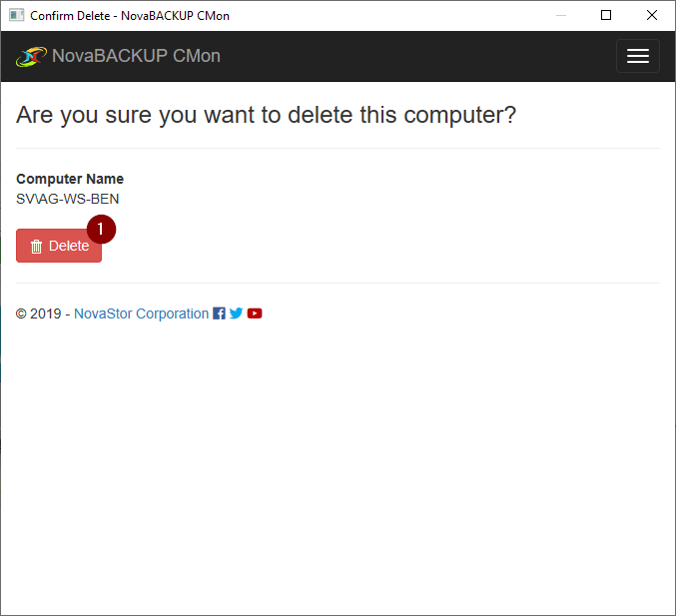Open the NovaStor Corporation link
Viewport: 676px width, 616px height.
tap(141, 313)
